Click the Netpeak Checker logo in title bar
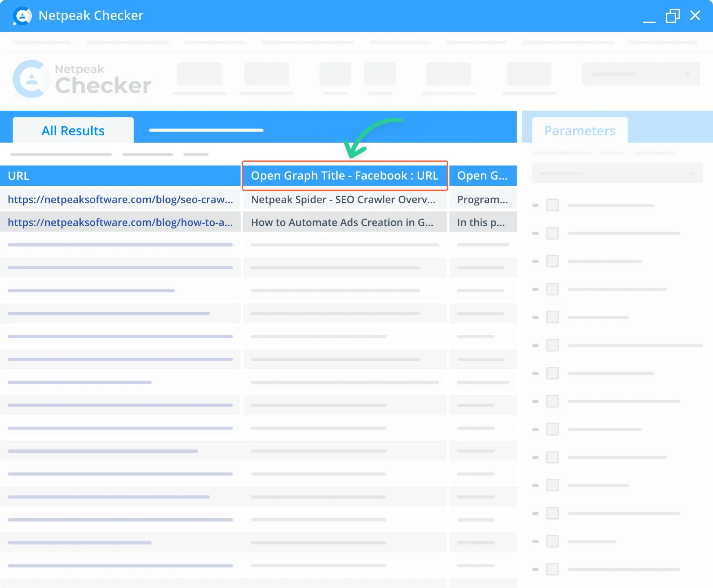The height and width of the screenshot is (588, 713). tap(22, 16)
